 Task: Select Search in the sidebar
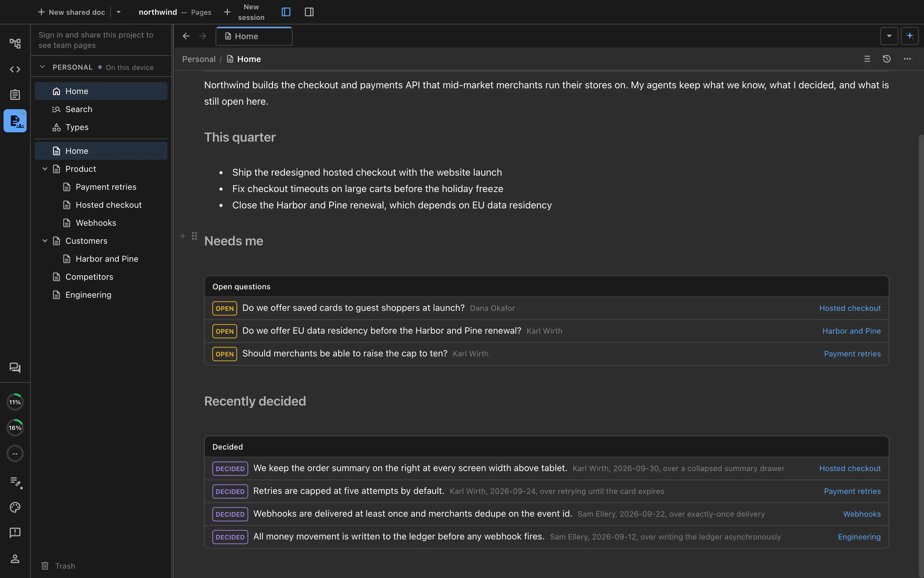coord(101,109)
